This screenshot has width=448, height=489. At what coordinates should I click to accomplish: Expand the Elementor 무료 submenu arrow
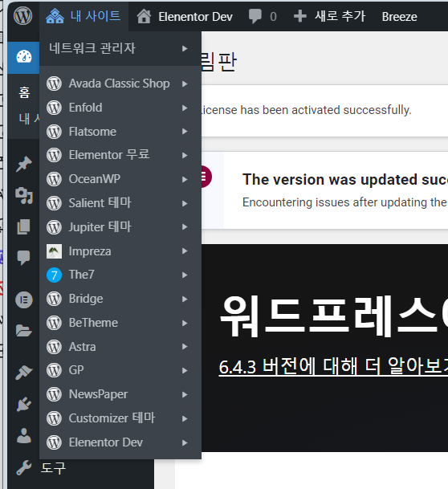(x=185, y=155)
